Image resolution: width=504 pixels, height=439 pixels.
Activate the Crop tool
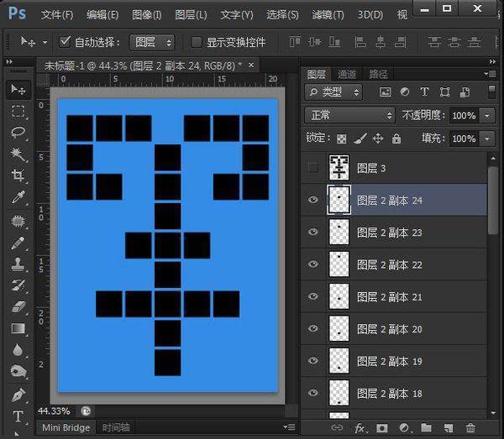[x=18, y=176]
